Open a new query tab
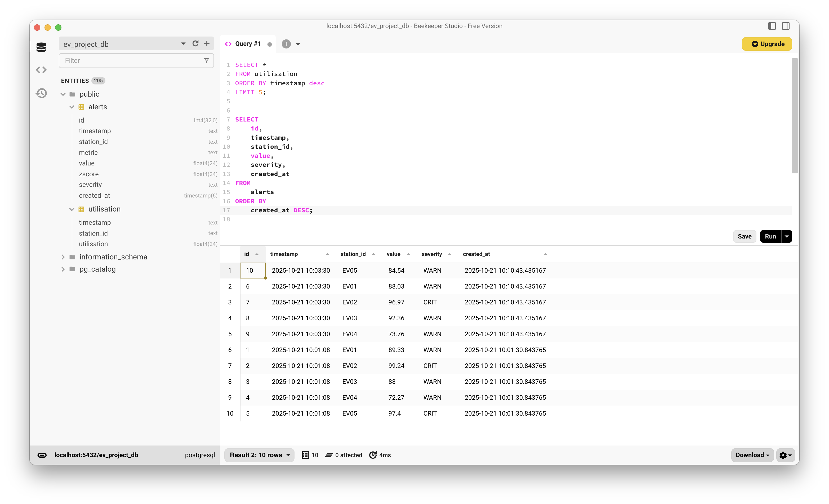 tap(286, 44)
